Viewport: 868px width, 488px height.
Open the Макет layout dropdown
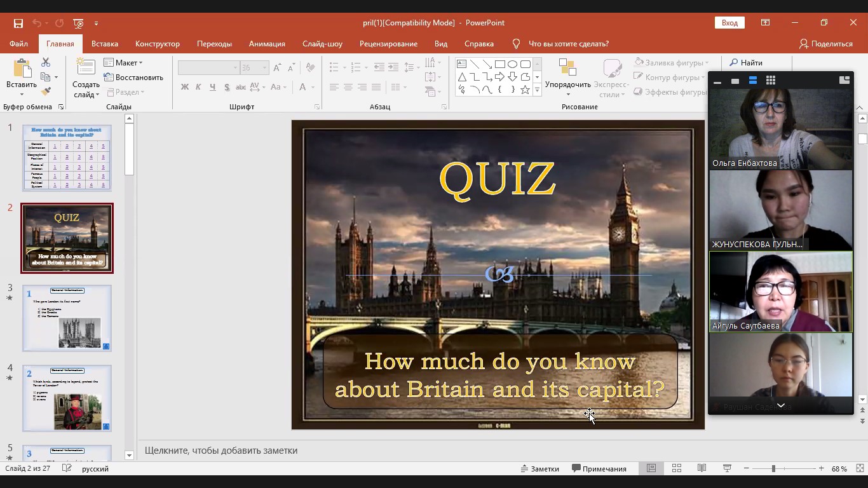(124, 63)
